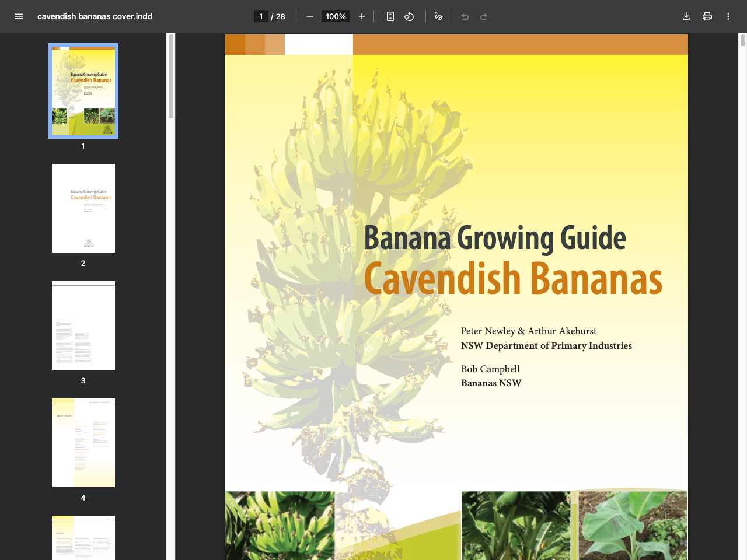The width and height of the screenshot is (747, 560).
Task: Open the print dialog
Action: click(707, 16)
